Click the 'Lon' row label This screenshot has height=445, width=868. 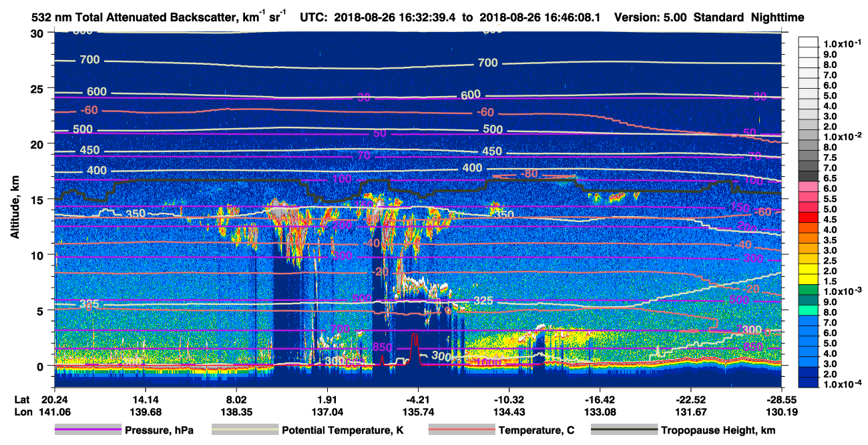click(x=22, y=412)
